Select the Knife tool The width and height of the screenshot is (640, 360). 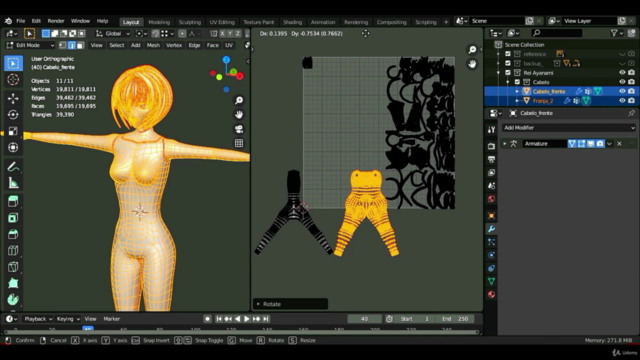click(x=13, y=267)
